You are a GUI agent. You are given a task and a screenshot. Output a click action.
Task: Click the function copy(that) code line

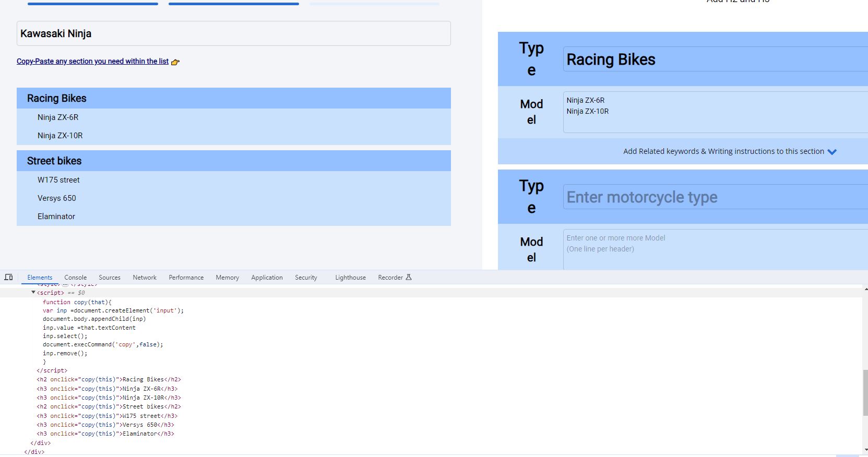point(77,302)
